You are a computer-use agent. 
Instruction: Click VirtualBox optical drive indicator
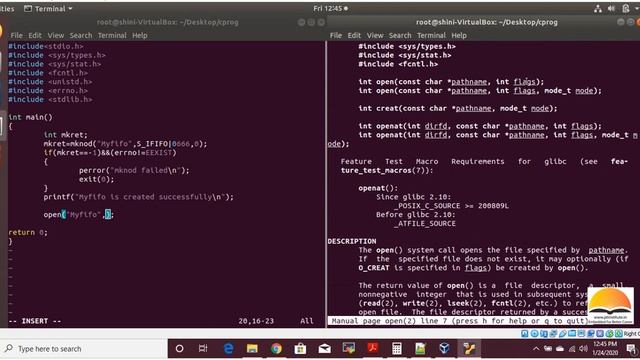(534, 333)
